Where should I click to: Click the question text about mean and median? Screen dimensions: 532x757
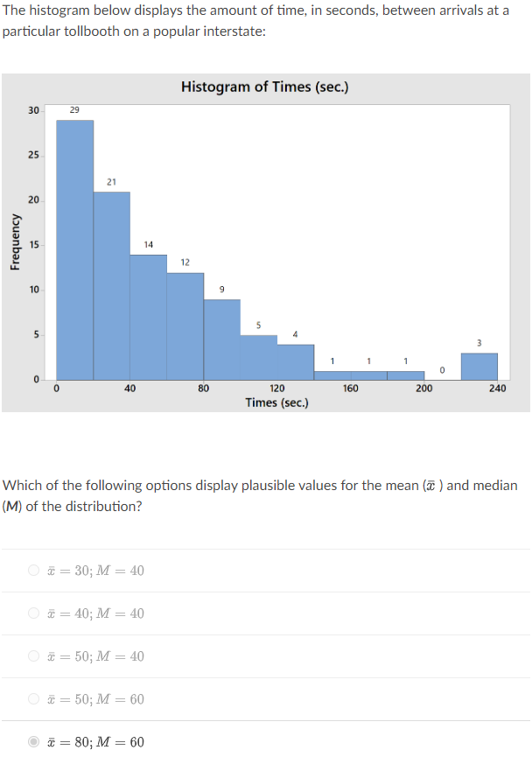pyautogui.click(x=262, y=495)
